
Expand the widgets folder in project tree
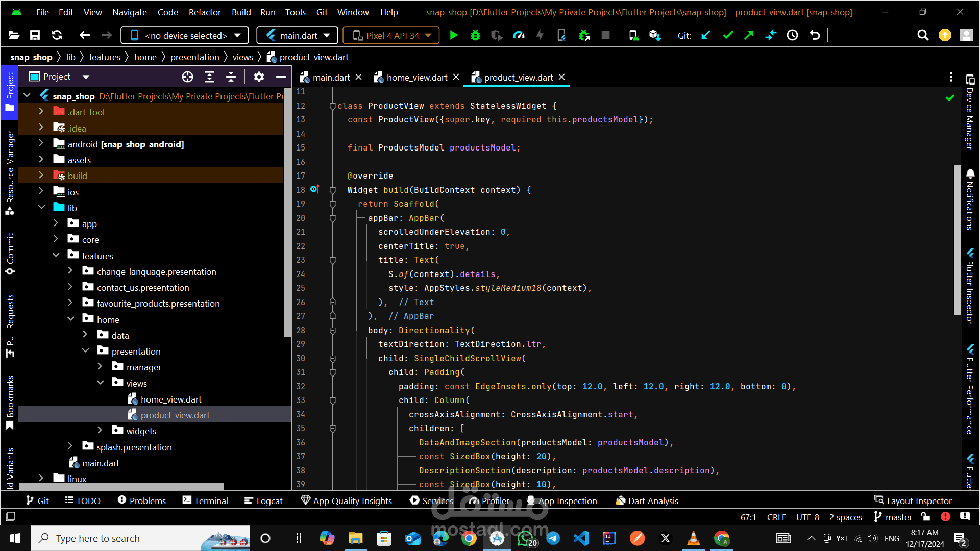[x=100, y=431]
